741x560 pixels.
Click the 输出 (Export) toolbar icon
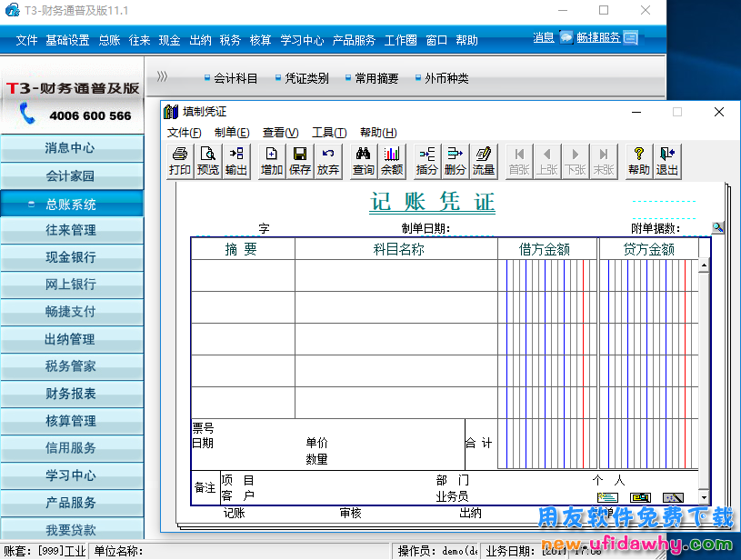(x=236, y=161)
